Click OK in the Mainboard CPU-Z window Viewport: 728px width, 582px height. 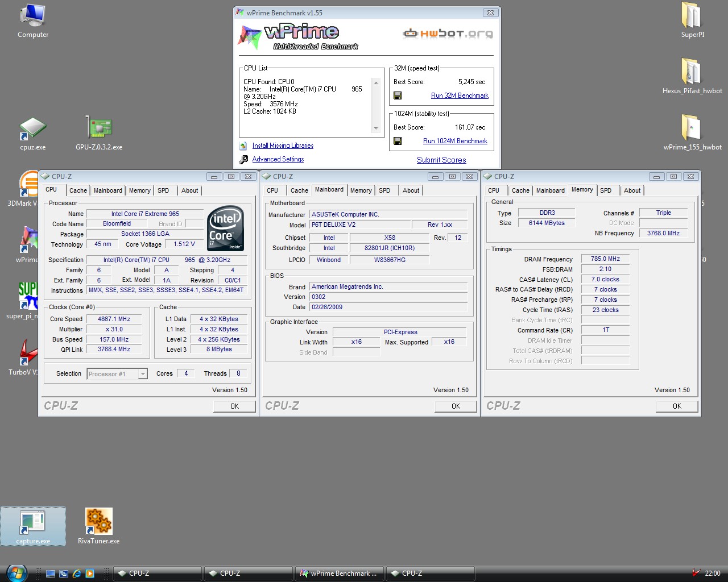point(456,406)
